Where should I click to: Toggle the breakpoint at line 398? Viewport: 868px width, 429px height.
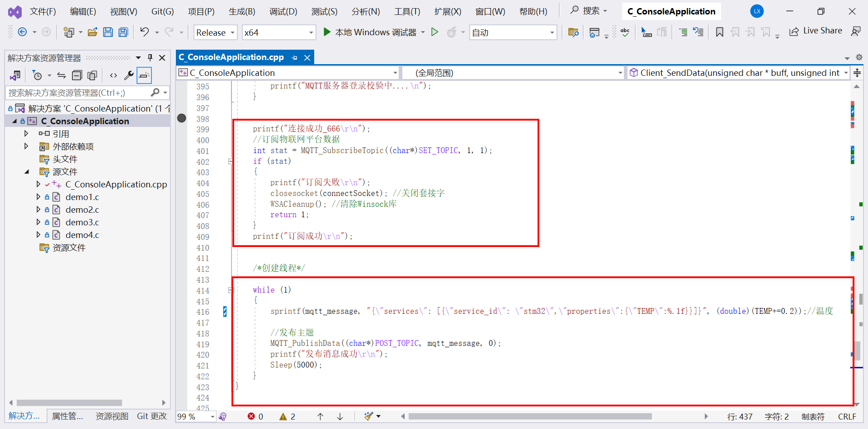tap(182, 118)
